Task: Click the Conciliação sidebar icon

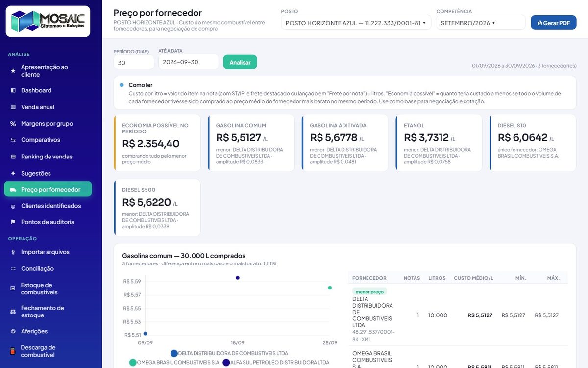Action: (x=13, y=269)
